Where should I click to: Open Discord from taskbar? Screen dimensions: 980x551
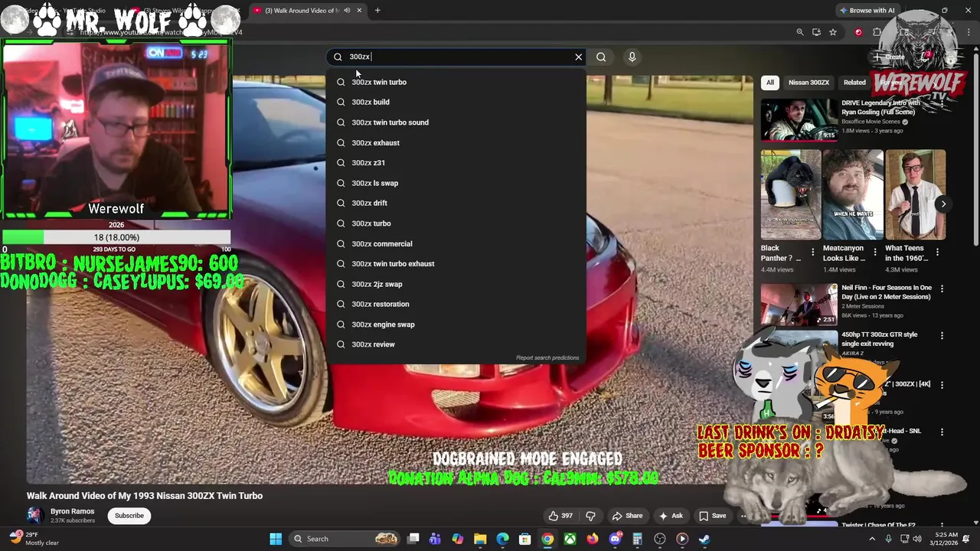(615, 539)
